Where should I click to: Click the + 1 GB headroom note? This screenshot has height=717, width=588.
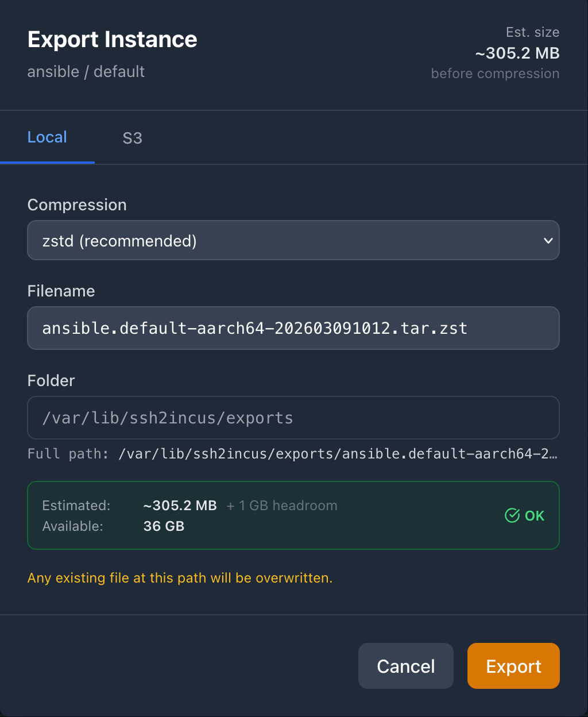pos(282,506)
